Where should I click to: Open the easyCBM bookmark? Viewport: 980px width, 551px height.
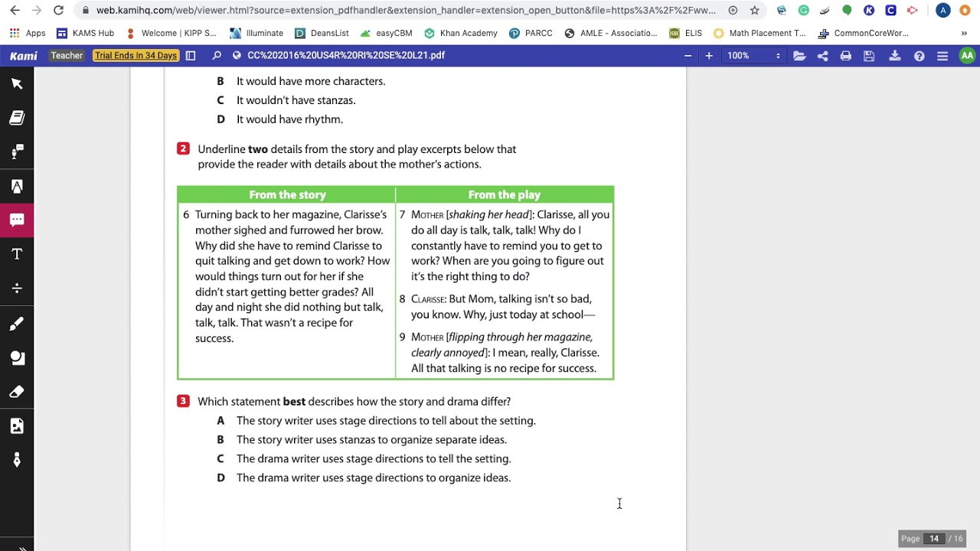(x=386, y=34)
